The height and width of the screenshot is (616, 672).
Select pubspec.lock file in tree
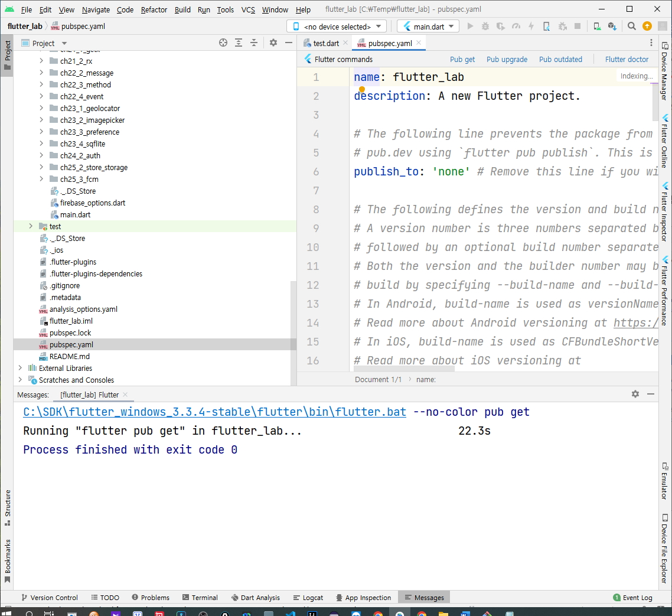pos(70,333)
